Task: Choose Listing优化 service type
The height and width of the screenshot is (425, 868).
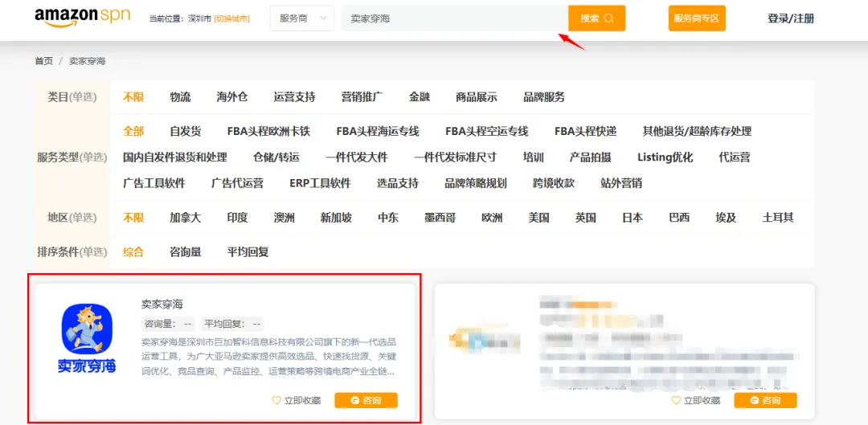Action: (x=665, y=157)
